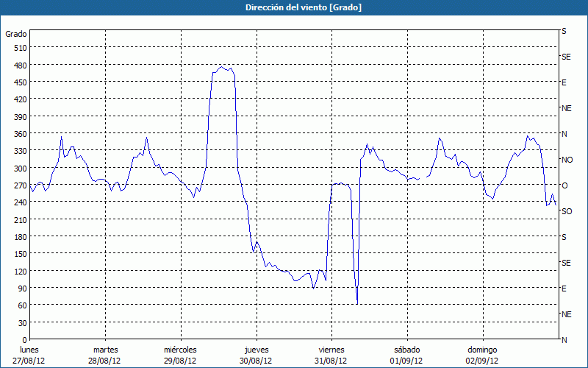Click the 510 y-axis value
The width and height of the screenshot is (588, 368).
click(21, 48)
